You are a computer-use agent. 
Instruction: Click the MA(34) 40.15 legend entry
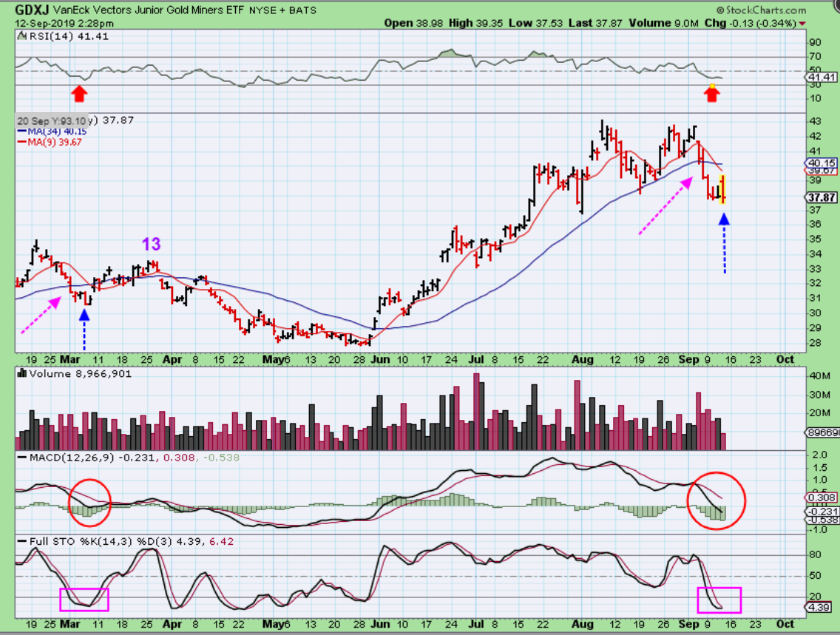(57, 131)
